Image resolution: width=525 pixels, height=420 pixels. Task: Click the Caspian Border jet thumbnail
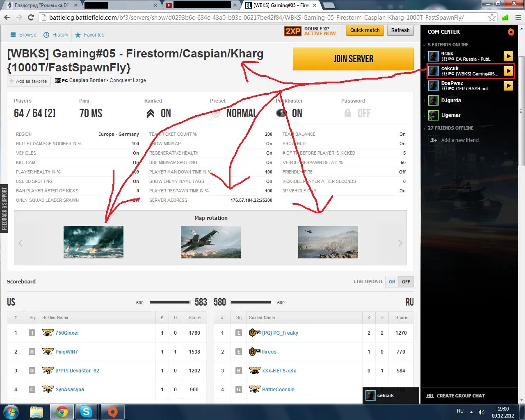211,242
